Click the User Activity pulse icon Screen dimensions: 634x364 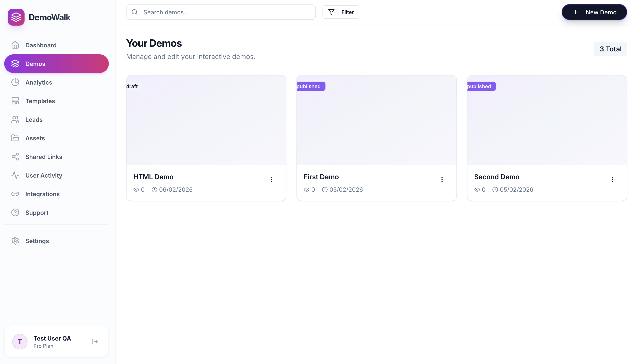click(15, 175)
